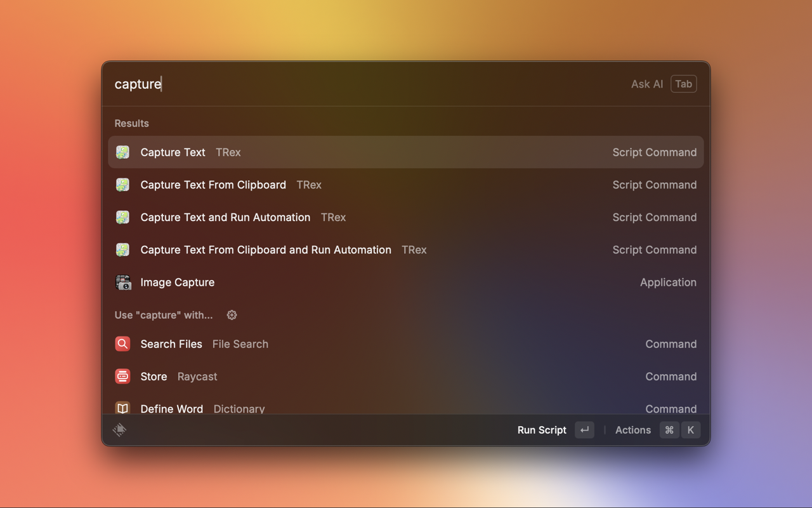Select the Store command row
The width and height of the screenshot is (812, 508).
click(x=406, y=376)
